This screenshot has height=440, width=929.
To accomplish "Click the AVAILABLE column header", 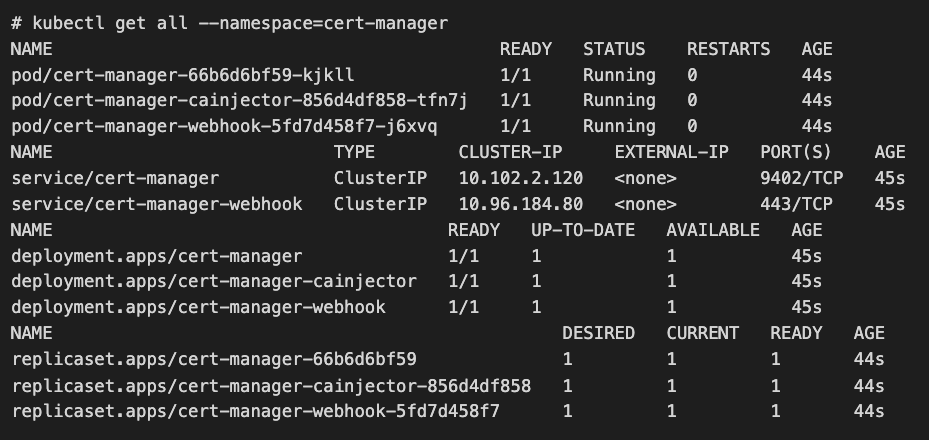I will click(x=713, y=230).
